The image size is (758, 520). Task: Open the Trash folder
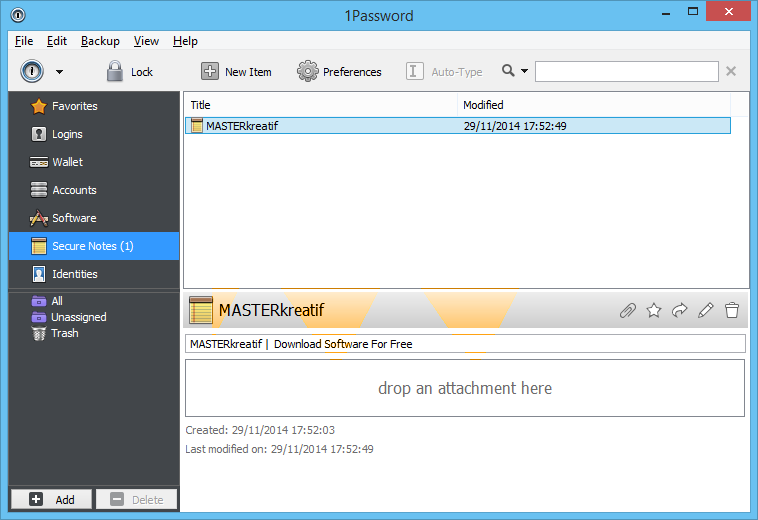click(x=54, y=333)
